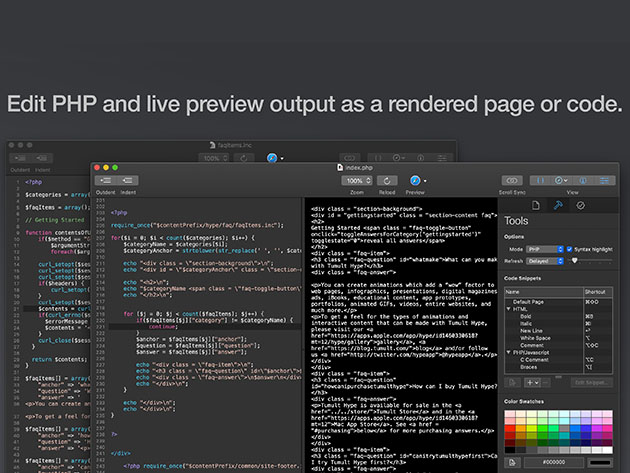Switch to the hammer Tools inspector tab
The width and height of the screenshot is (630, 473).
pyautogui.click(x=558, y=205)
